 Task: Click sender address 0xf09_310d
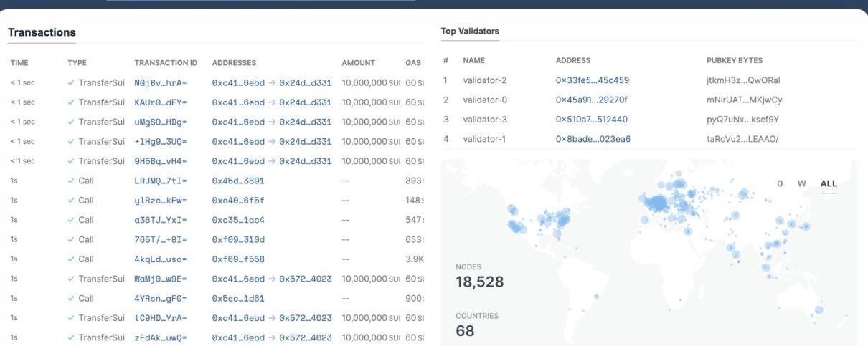coord(238,239)
